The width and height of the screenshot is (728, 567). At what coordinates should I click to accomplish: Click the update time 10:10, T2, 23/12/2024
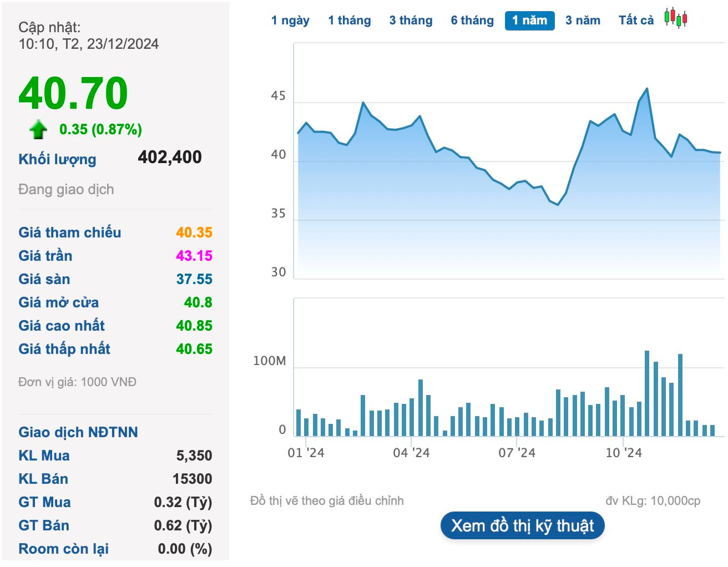click(x=89, y=44)
